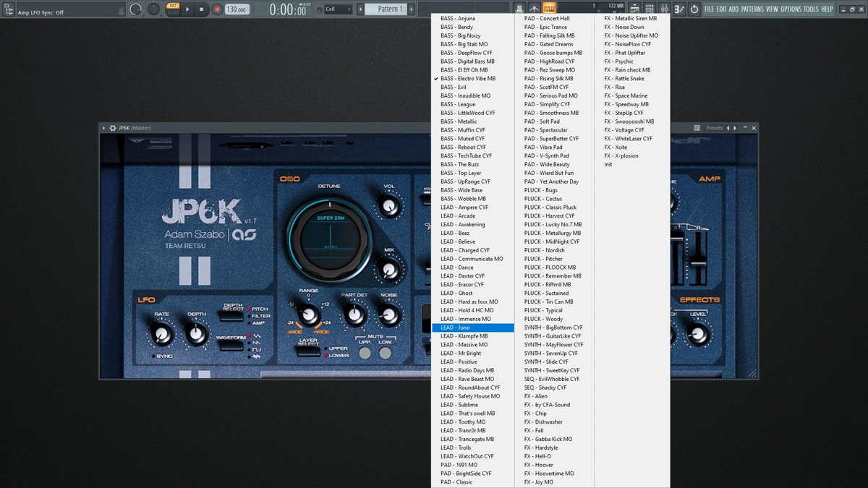Open the FILE menu

coord(709,9)
